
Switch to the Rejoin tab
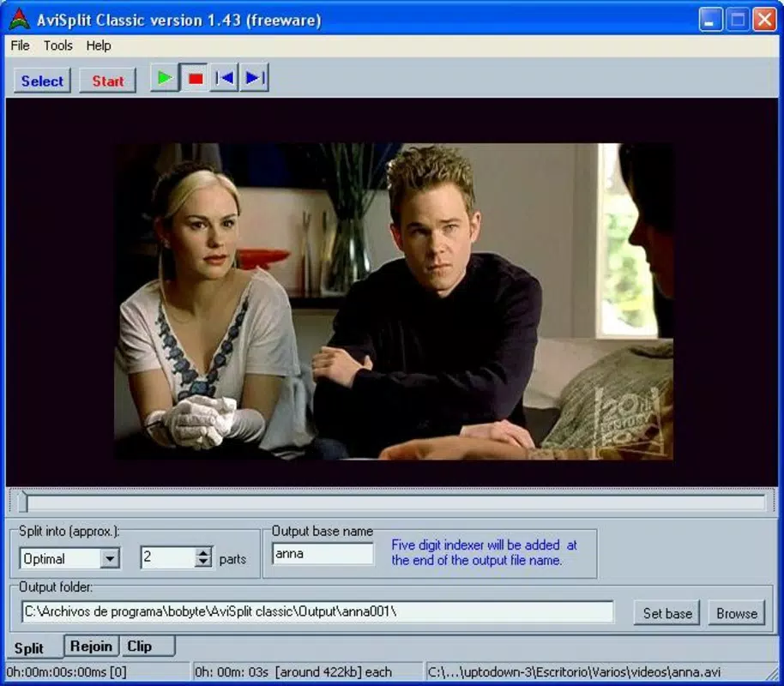[92, 646]
